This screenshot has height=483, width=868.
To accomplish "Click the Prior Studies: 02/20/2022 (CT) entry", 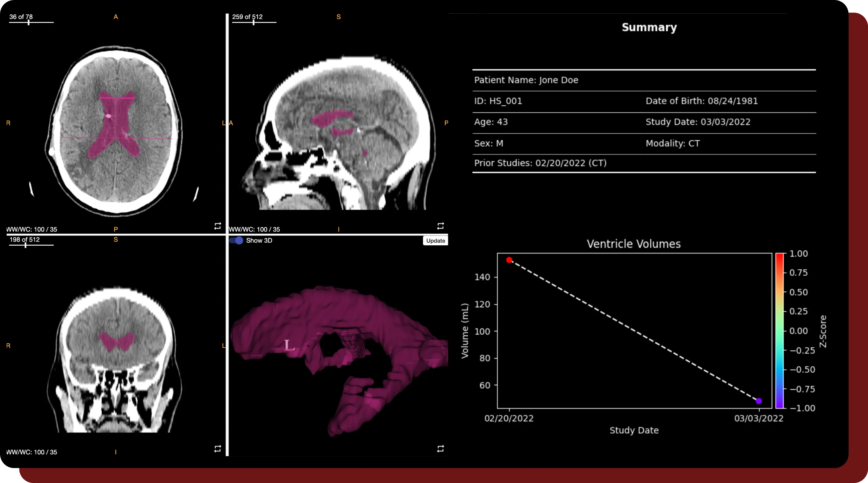I will click(x=540, y=163).
